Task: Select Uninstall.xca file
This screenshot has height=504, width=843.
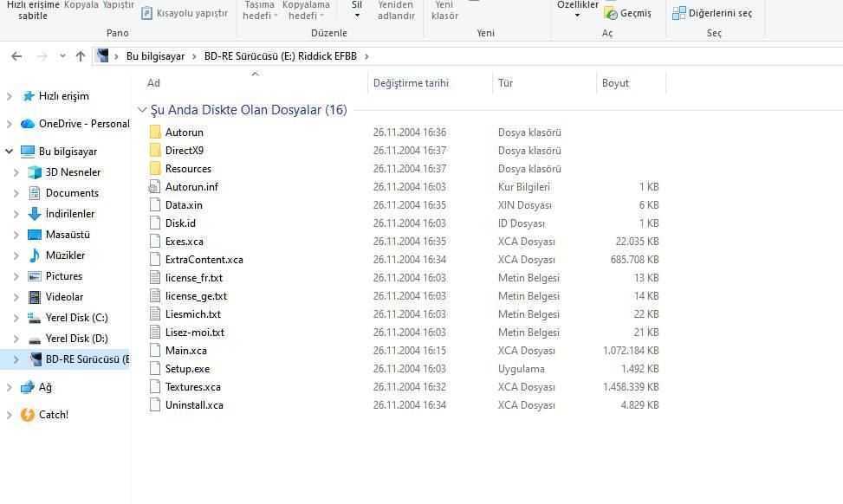Action: 194,405
